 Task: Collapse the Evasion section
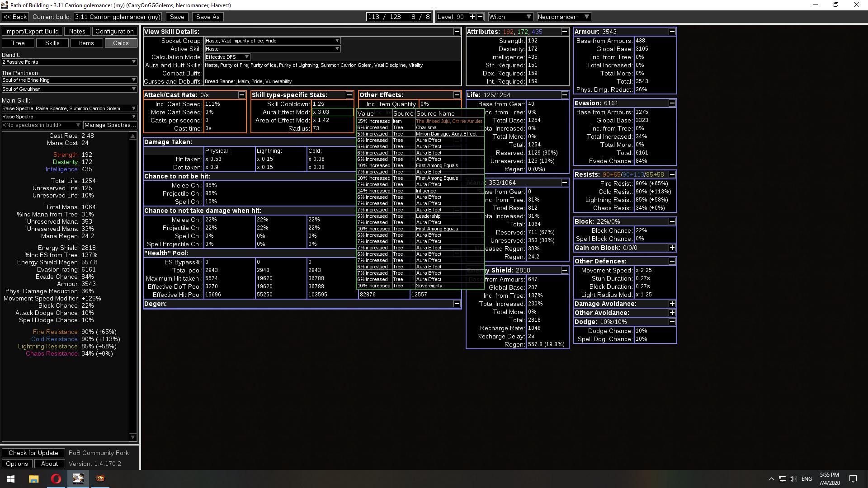click(x=672, y=103)
